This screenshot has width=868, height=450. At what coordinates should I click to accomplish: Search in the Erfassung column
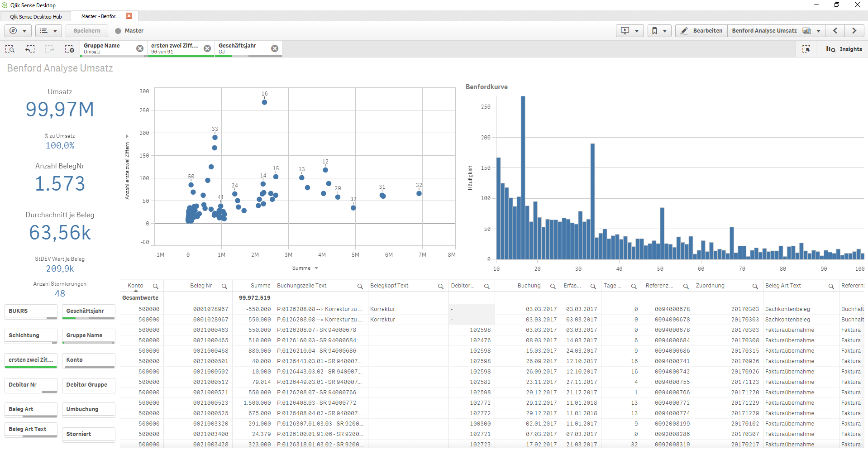pos(593,286)
